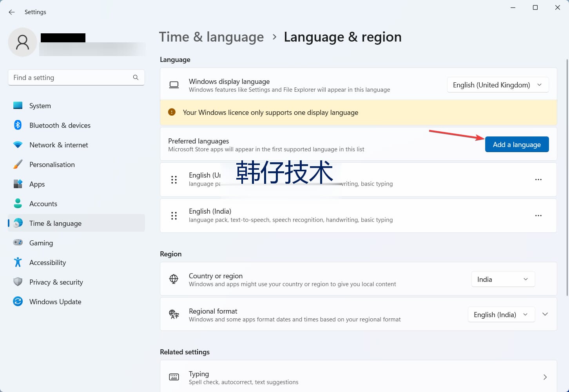Click the Personalisation paintbrush icon

(18, 164)
